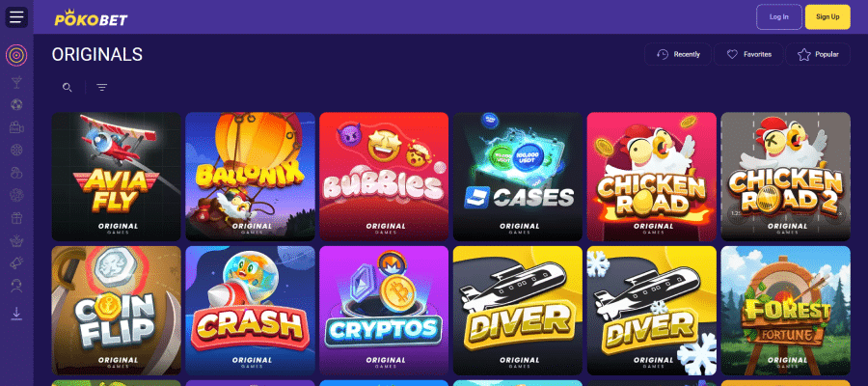
Task: Click the Log In button
Action: pyautogui.click(x=779, y=16)
